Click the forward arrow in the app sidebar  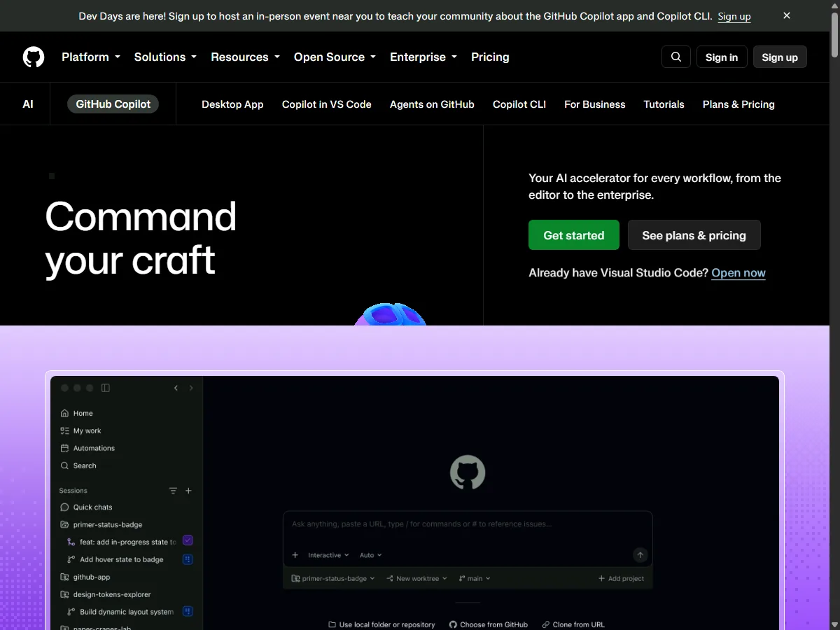[191, 388]
